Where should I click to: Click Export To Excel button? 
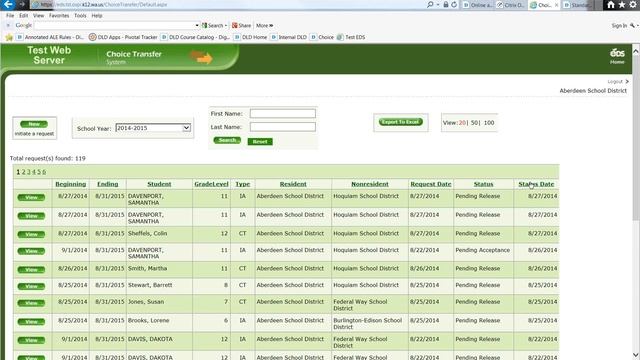pyautogui.click(x=400, y=122)
